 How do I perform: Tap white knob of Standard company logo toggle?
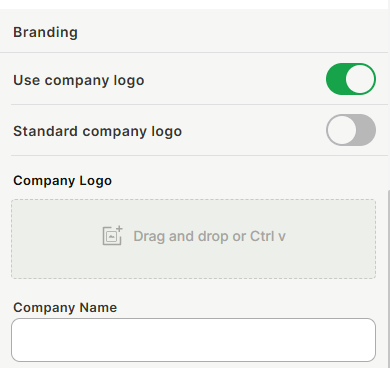tap(342, 130)
